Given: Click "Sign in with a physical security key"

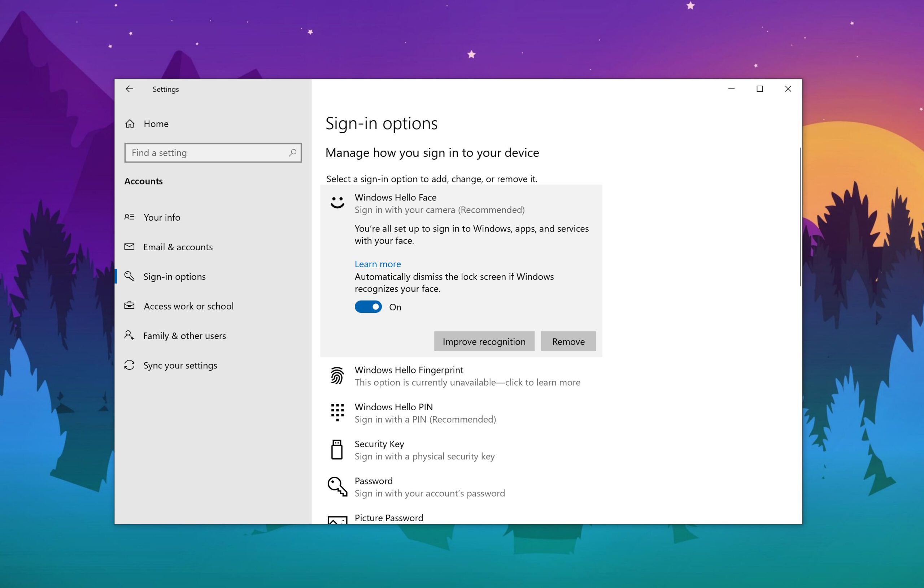Looking at the screenshot, I should pos(424,456).
